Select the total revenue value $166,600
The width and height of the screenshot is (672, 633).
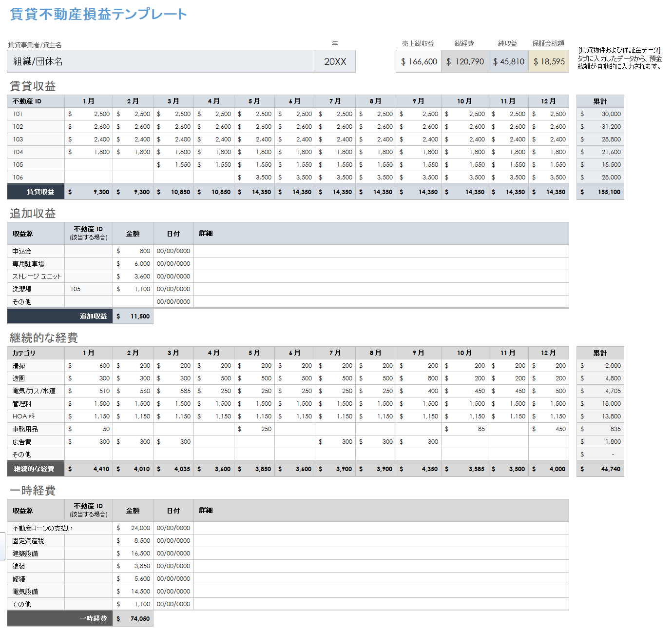(419, 61)
